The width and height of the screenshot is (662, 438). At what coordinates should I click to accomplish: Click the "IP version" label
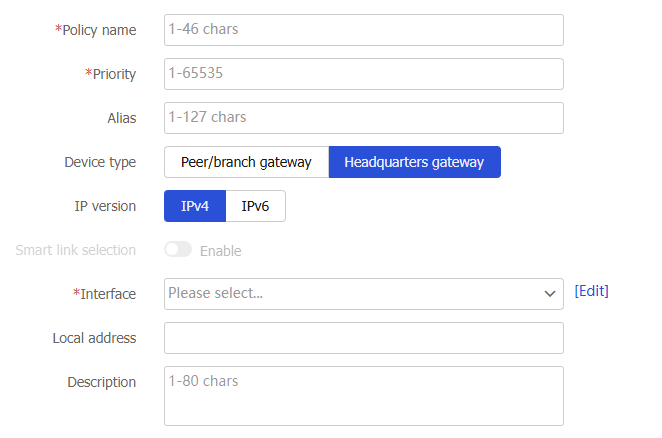pos(105,206)
